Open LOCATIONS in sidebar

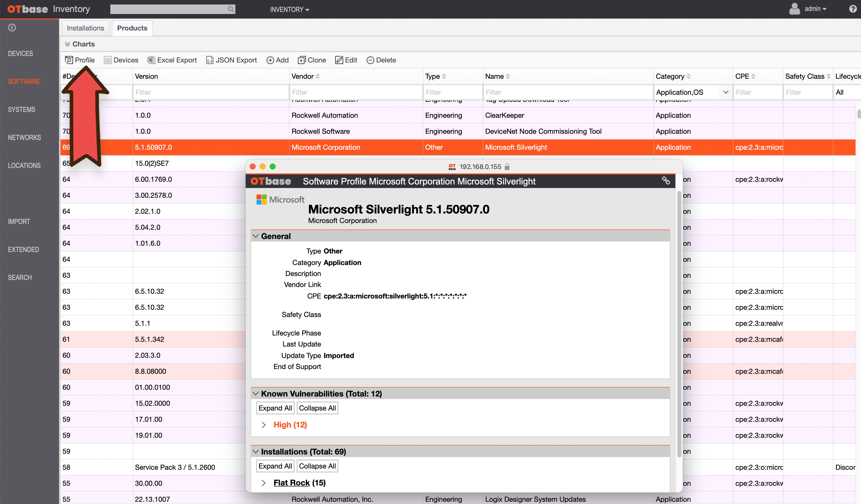point(24,165)
